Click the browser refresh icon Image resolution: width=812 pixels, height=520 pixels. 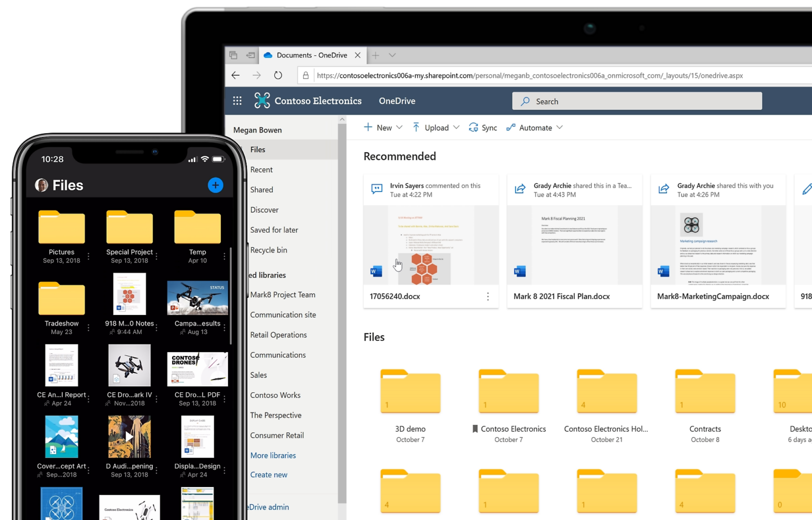pyautogui.click(x=278, y=75)
